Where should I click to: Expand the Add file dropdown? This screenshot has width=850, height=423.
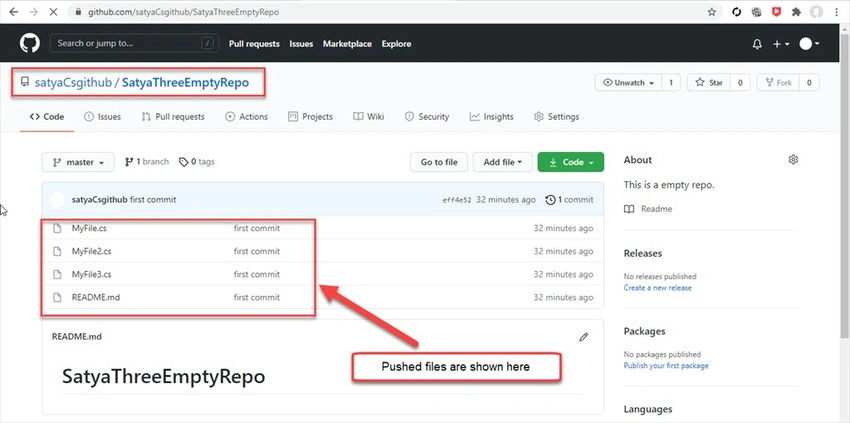pos(503,162)
